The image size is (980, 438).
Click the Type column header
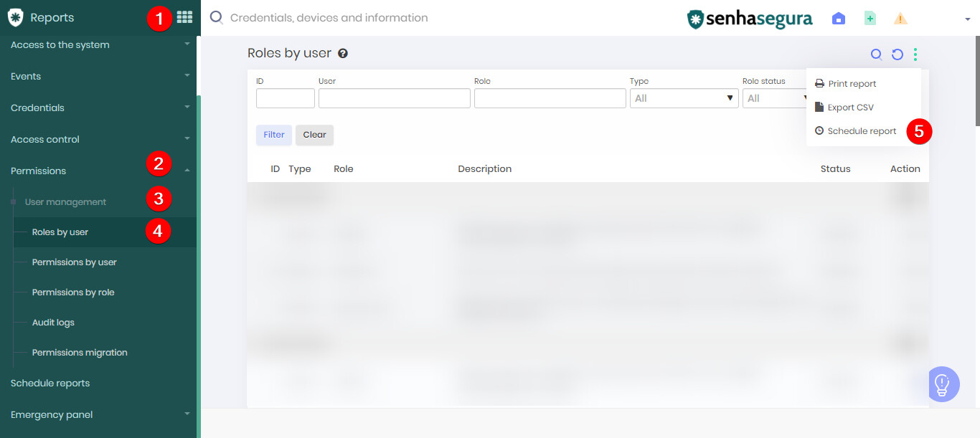click(x=300, y=169)
